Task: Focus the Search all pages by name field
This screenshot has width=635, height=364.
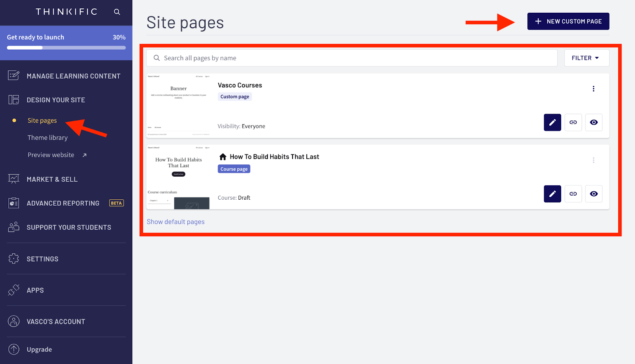Action: click(352, 58)
